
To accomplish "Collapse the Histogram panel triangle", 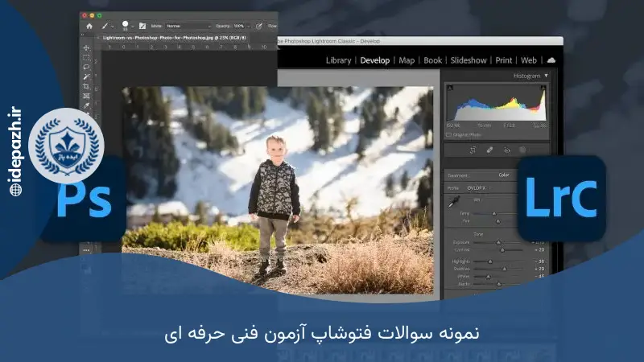I will pyautogui.click(x=547, y=76).
